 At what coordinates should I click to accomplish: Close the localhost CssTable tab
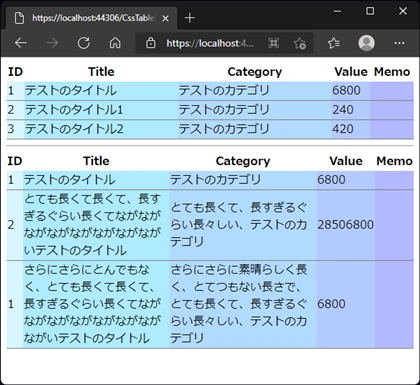tap(165, 18)
